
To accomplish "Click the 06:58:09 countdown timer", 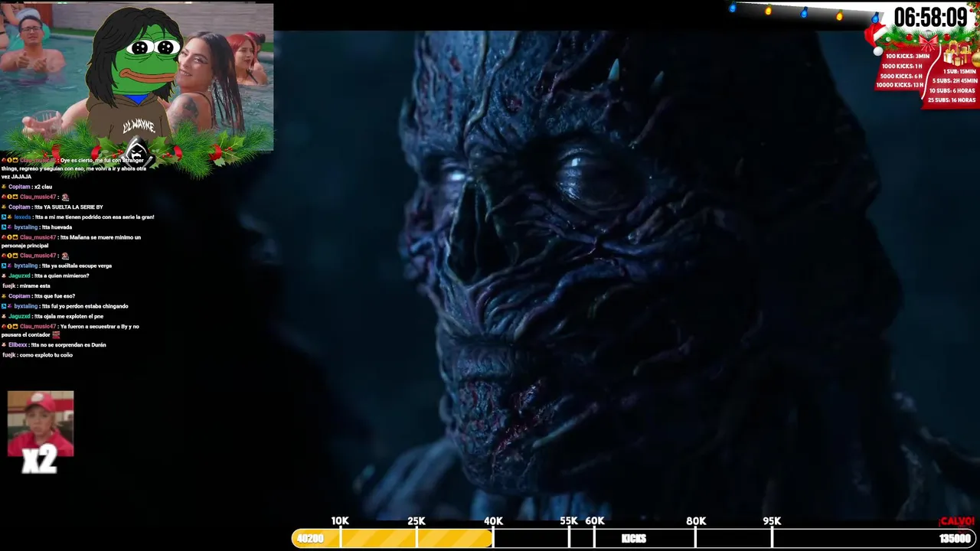I will [930, 18].
